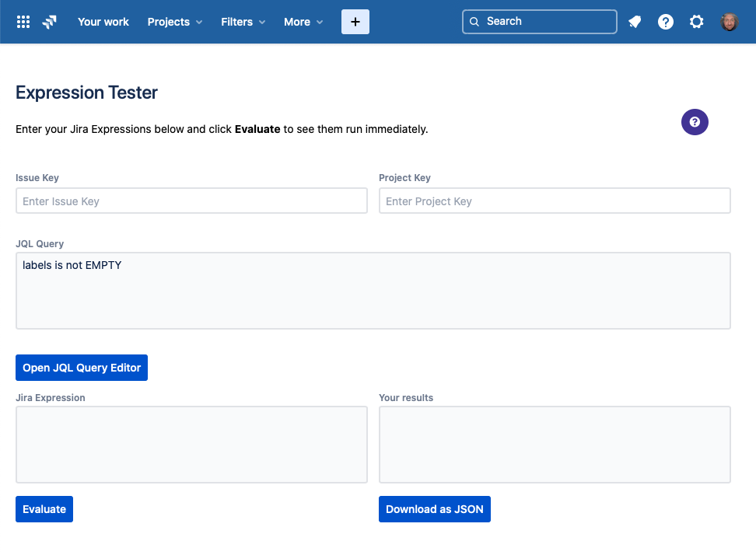Viewport: 756px width, 555px height.
Task: Click the 'labels is not EMPTY' query text
Action: pyautogui.click(x=72, y=266)
